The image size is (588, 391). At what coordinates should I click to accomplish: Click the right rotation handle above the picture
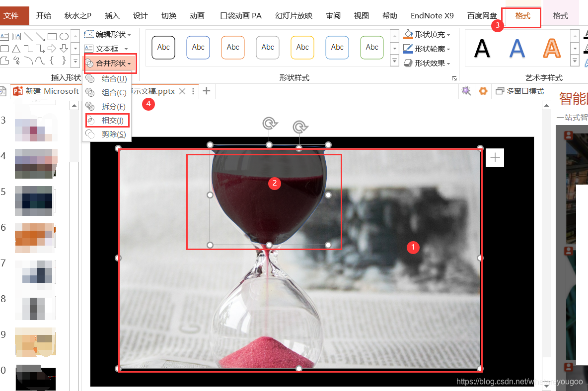pos(300,127)
